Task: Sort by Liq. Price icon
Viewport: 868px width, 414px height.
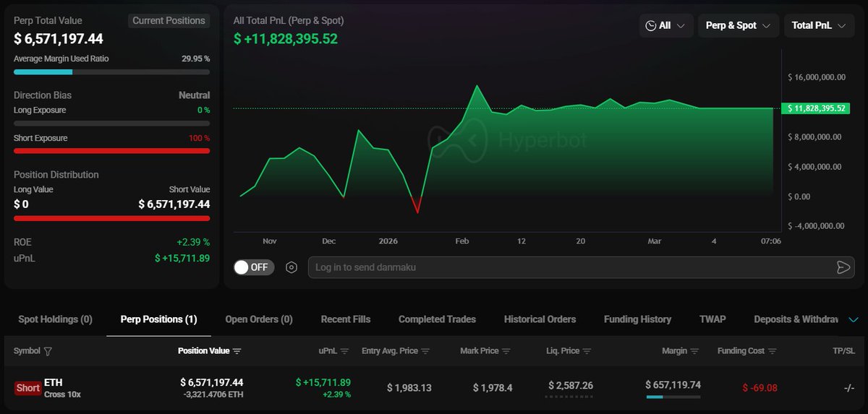Action: tap(587, 351)
